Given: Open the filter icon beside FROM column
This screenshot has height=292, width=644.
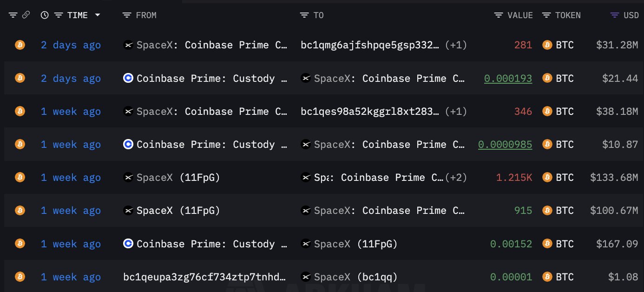Looking at the screenshot, I should pos(126,15).
